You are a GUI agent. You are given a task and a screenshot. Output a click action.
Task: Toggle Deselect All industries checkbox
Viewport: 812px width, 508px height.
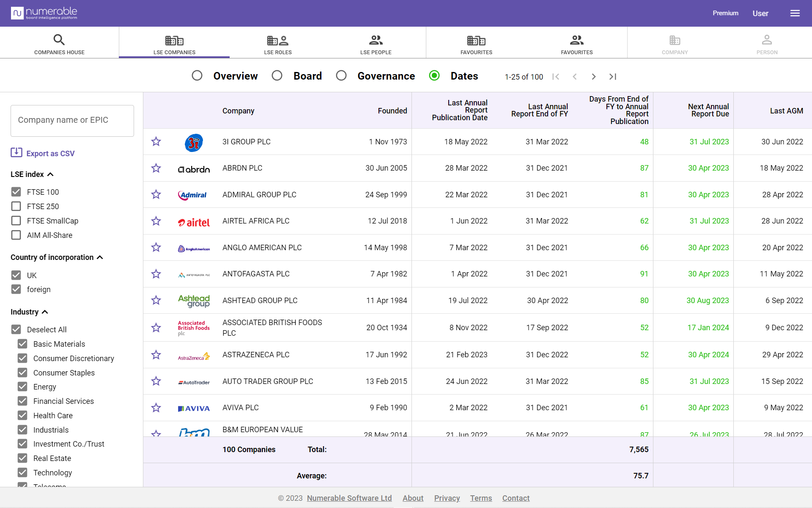(16, 329)
